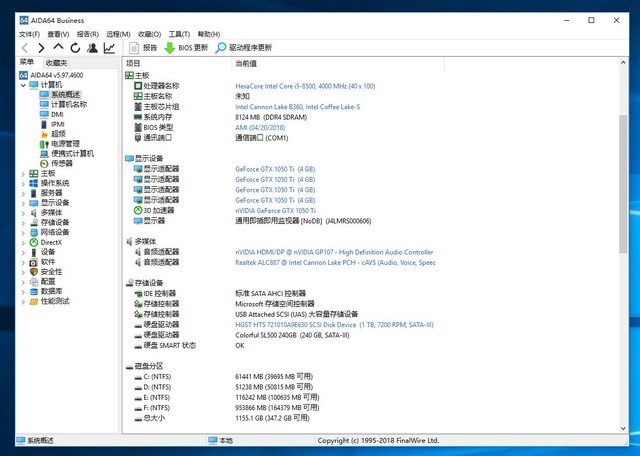This screenshot has height=456, width=640.
Task: Open the 工具(T) menu
Action: 180,34
